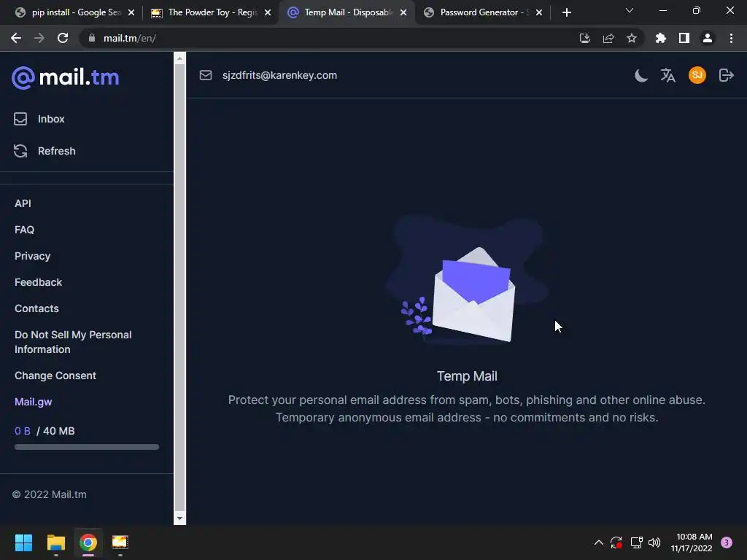This screenshot has height=560, width=747.
Task: Open the Windows Start menu
Action: (23, 542)
